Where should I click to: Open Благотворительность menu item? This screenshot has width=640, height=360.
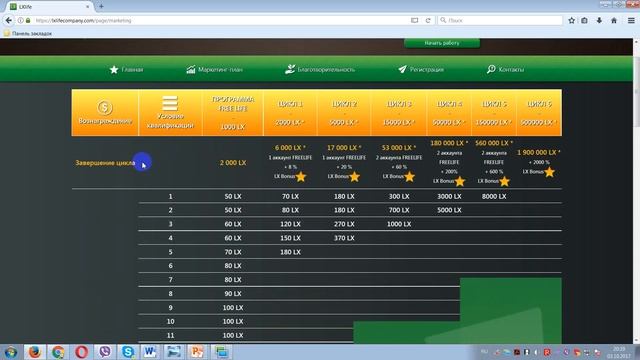[x=320, y=70]
